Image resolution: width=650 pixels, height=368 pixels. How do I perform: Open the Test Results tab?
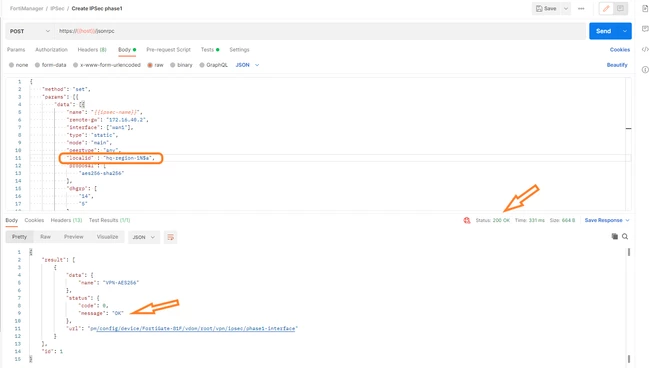tap(109, 220)
